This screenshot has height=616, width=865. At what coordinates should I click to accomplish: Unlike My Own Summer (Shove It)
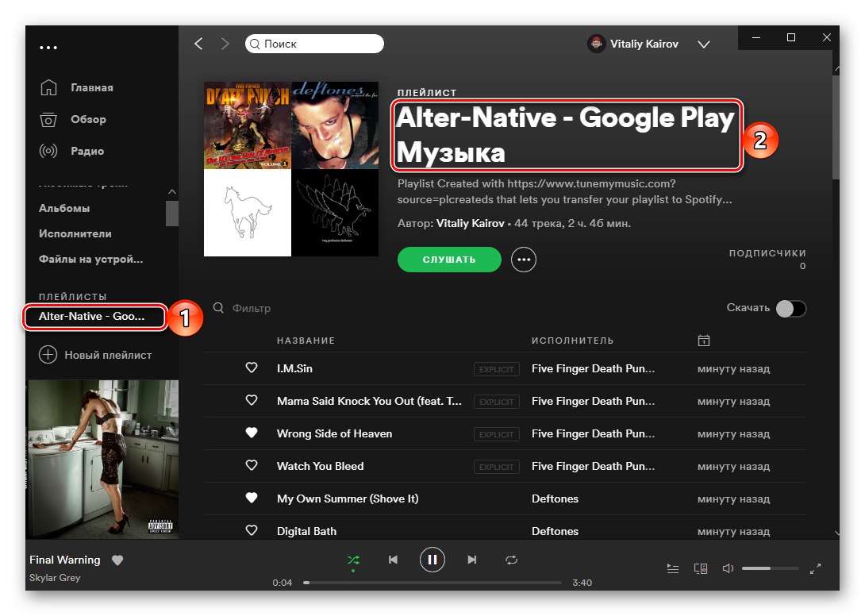[x=252, y=498]
